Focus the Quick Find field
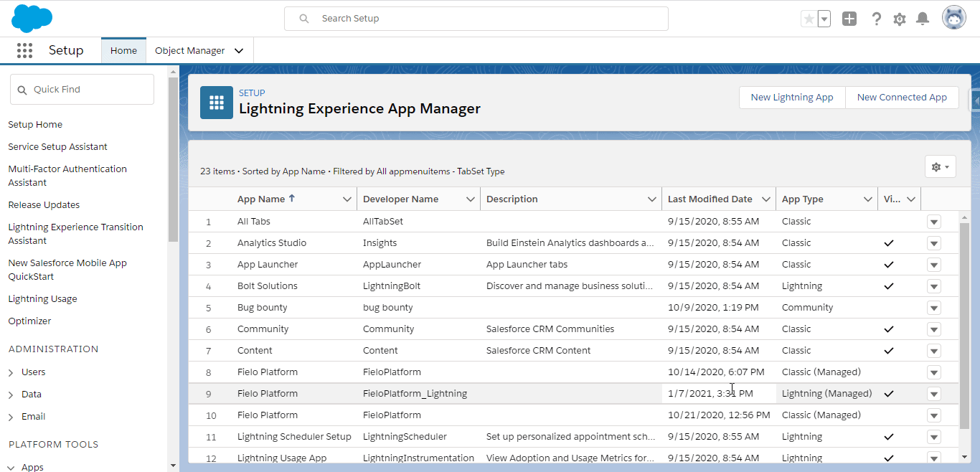This screenshot has width=980, height=472. tap(82, 90)
